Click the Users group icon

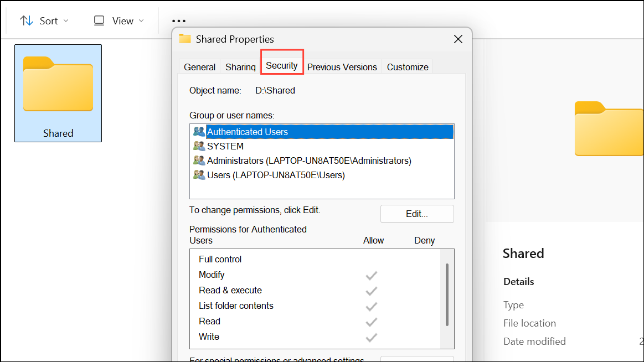coord(199,175)
